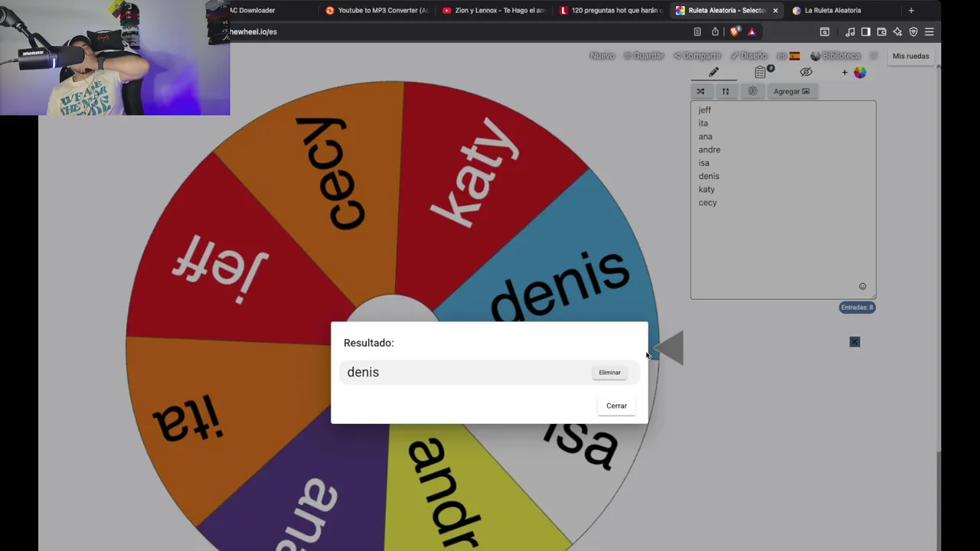The image size is (980, 551).
Task: Switch to the Zion y Lennox YouTube tab
Action: [493, 11]
